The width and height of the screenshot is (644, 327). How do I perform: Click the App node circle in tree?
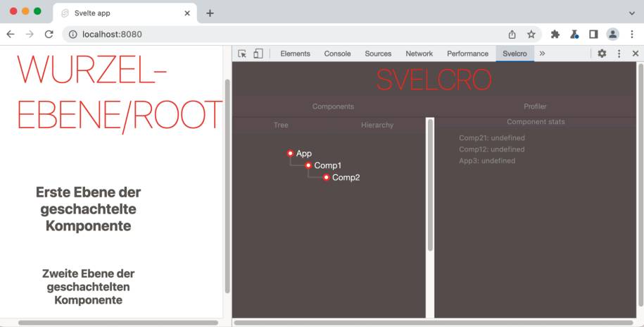pos(291,154)
